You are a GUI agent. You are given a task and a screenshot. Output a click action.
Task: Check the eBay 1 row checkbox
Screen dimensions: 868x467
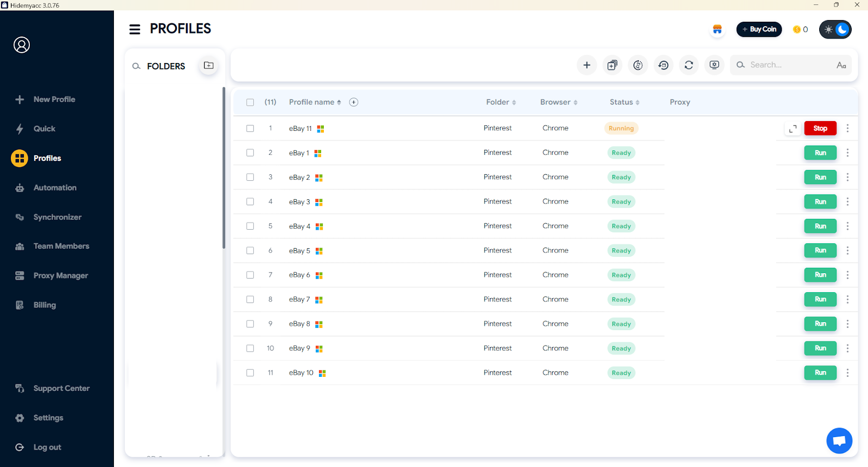pyautogui.click(x=250, y=153)
